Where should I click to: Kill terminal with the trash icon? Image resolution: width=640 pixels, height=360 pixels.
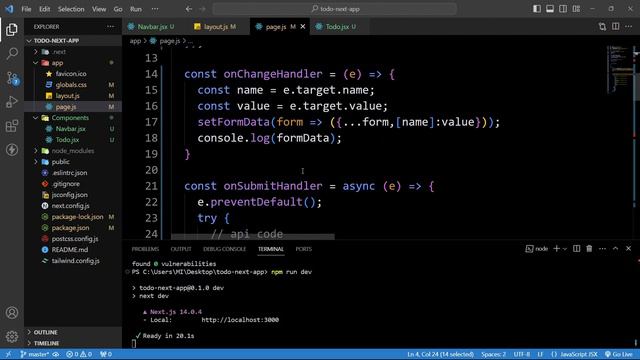click(589, 249)
